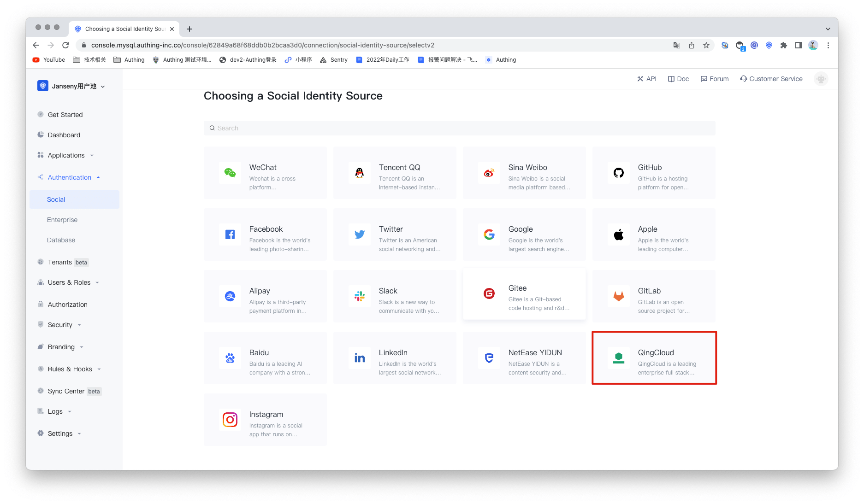
Task: Open the Jansen user pool dropdown
Action: tap(72, 86)
